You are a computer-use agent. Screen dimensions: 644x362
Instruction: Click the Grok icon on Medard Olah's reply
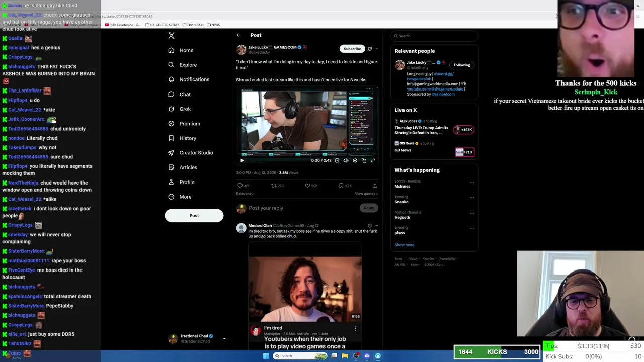point(370,226)
